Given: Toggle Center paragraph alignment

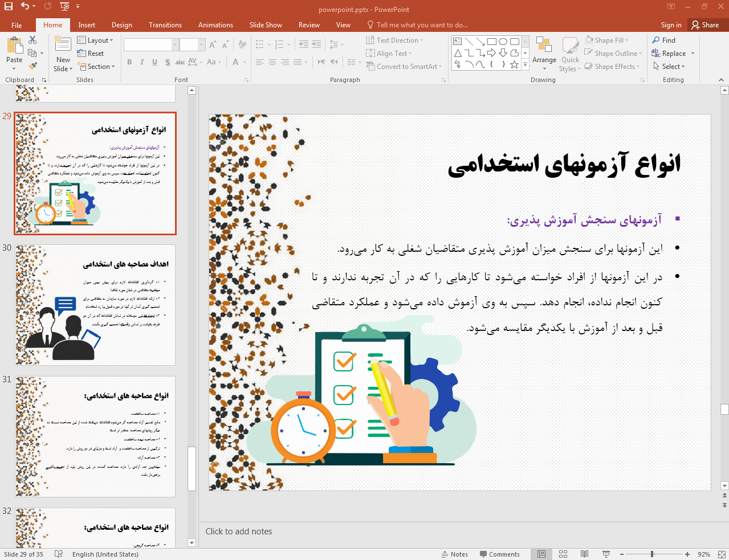Looking at the screenshot, I should click(272, 62).
